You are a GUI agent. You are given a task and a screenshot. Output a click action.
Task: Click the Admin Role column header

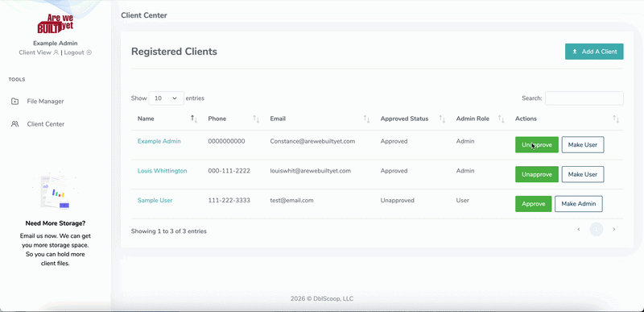[473, 119]
